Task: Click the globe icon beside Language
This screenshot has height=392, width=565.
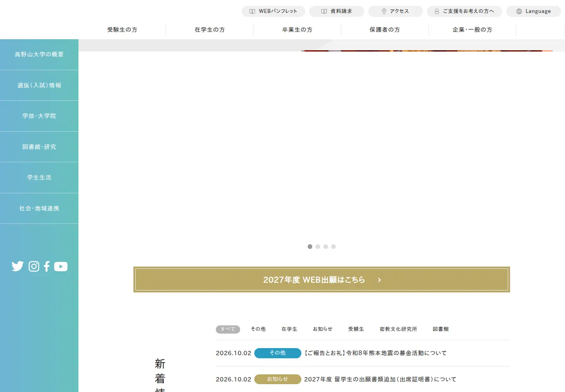Action: coord(519,11)
